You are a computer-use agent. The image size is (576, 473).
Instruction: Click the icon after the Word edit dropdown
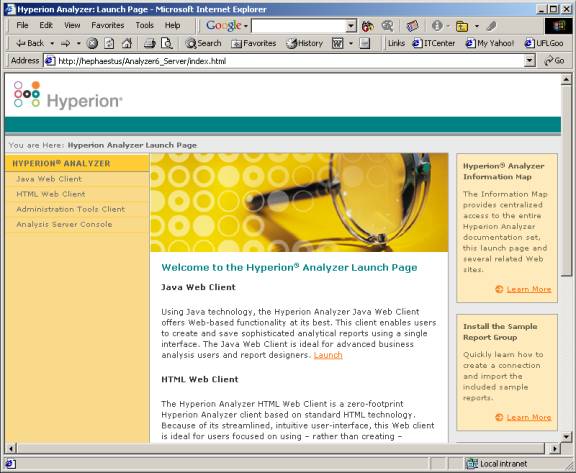(364, 43)
